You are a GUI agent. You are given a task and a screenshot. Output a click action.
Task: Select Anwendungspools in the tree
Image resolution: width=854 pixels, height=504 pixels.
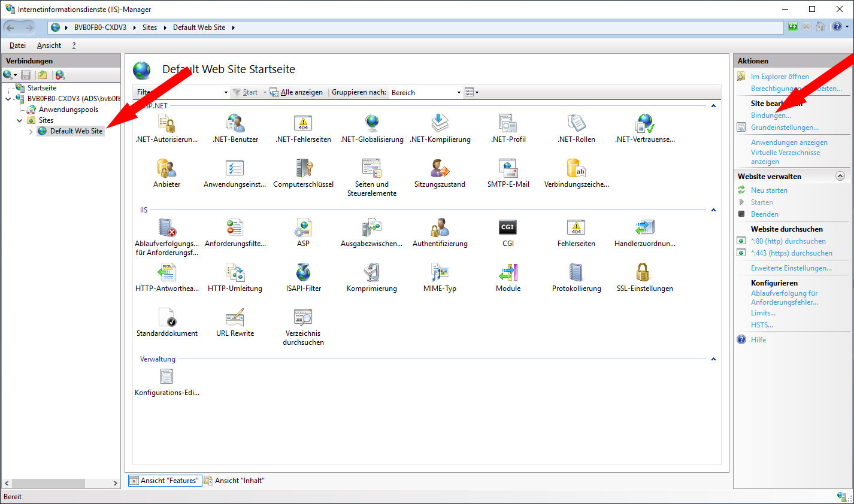click(x=68, y=110)
